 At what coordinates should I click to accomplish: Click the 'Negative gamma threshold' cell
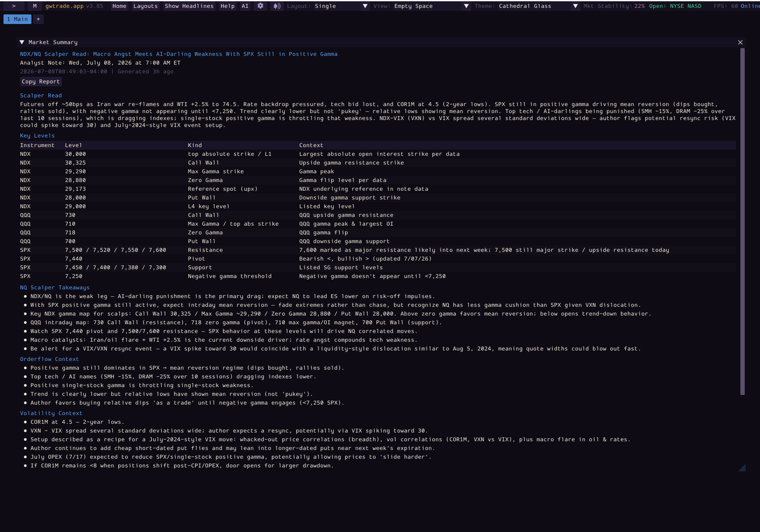click(x=230, y=276)
